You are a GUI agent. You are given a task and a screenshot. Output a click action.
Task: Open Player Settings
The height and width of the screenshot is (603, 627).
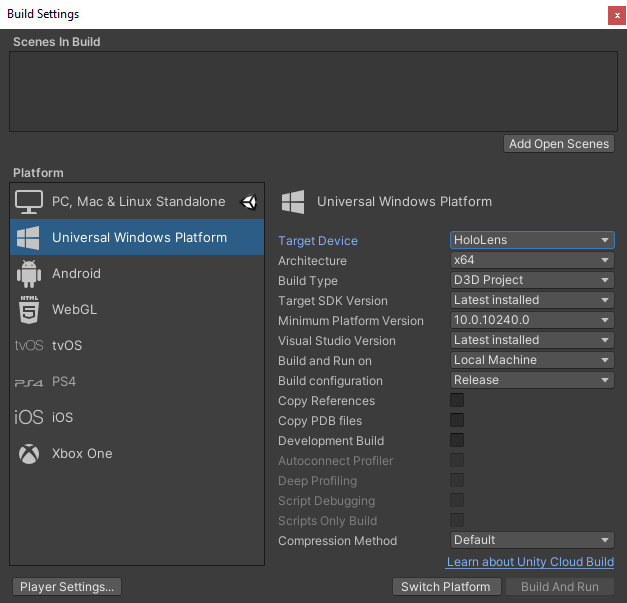(x=67, y=587)
